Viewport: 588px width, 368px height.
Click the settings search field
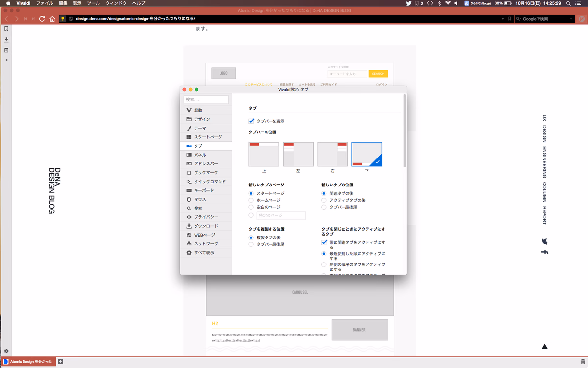(x=206, y=100)
